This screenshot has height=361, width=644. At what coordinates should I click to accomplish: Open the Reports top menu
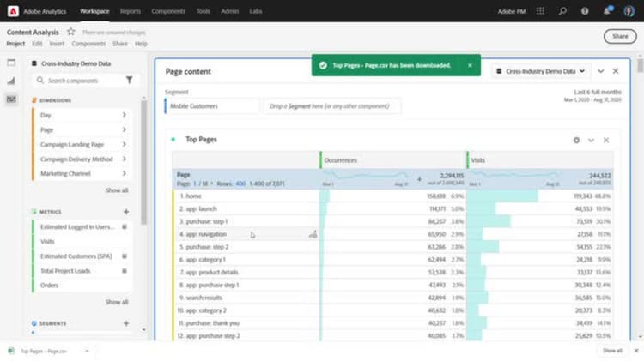tap(131, 11)
